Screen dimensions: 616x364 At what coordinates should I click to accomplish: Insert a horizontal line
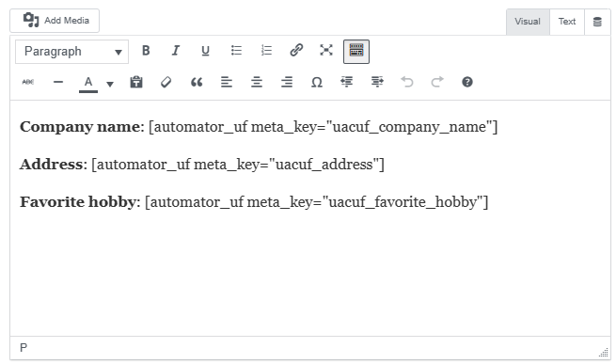[x=58, y=82]
